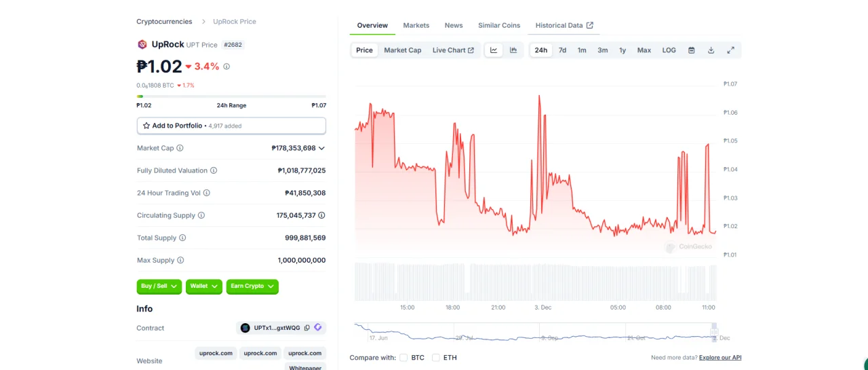
Task: Click icon right of 175,045,737 supply value
Action: pyautogui.click(x=321, y=215)
